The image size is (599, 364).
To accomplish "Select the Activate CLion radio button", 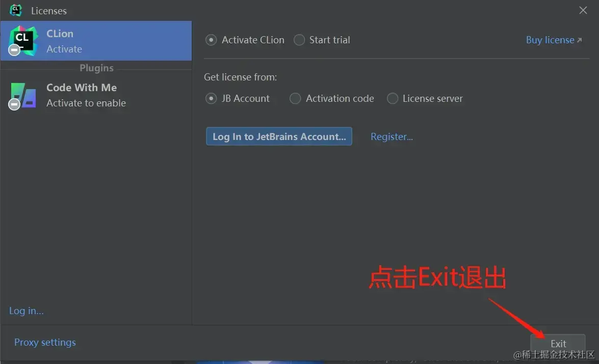I will pos(211,40).
